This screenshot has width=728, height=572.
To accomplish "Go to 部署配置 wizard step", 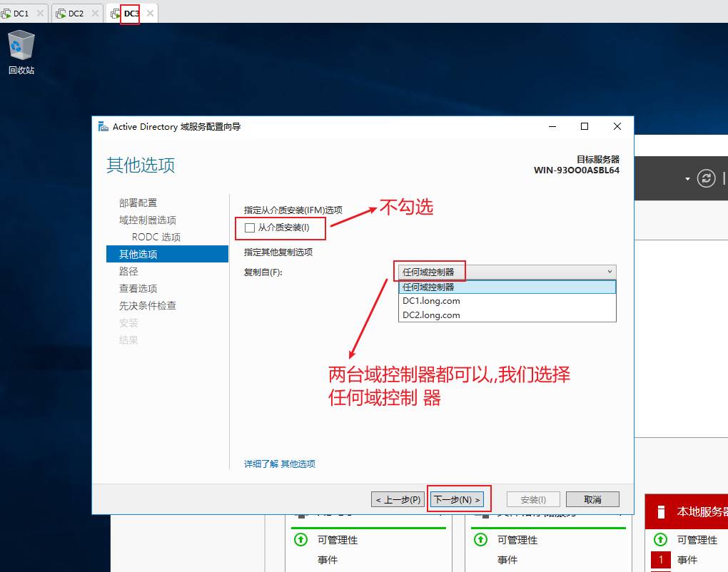I will pos(138,203).
